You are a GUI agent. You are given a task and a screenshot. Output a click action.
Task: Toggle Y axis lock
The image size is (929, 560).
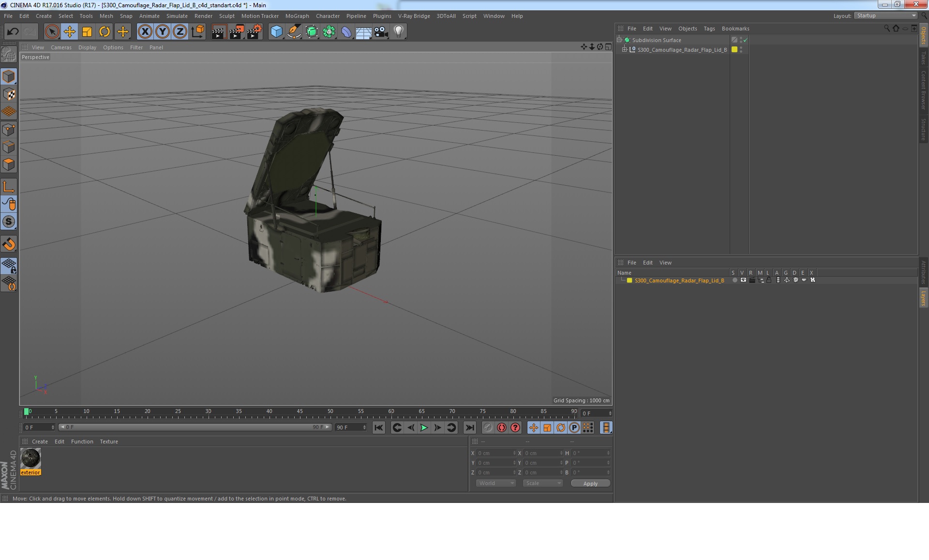click(x=163, y=32)
